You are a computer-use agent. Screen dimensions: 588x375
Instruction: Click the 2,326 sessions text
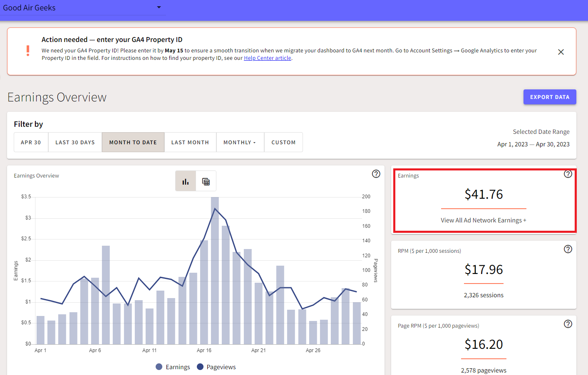[x=484, y=295]
